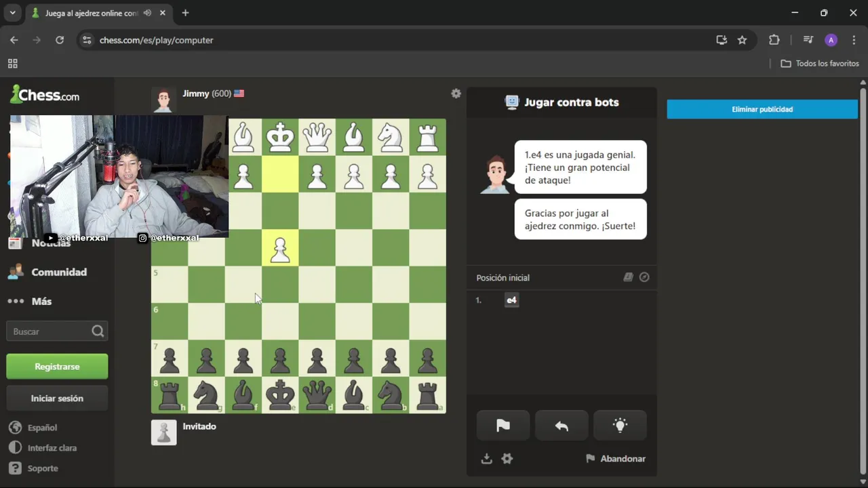The image size is (868, 488).
Task: Open Chrome three-dot menu
Action: click(x=854, y=40)
